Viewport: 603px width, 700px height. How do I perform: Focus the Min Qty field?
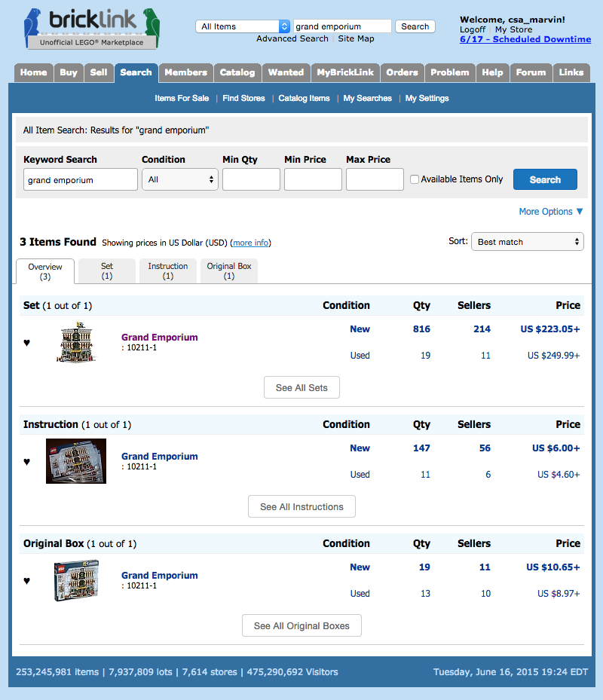[251, 179]
